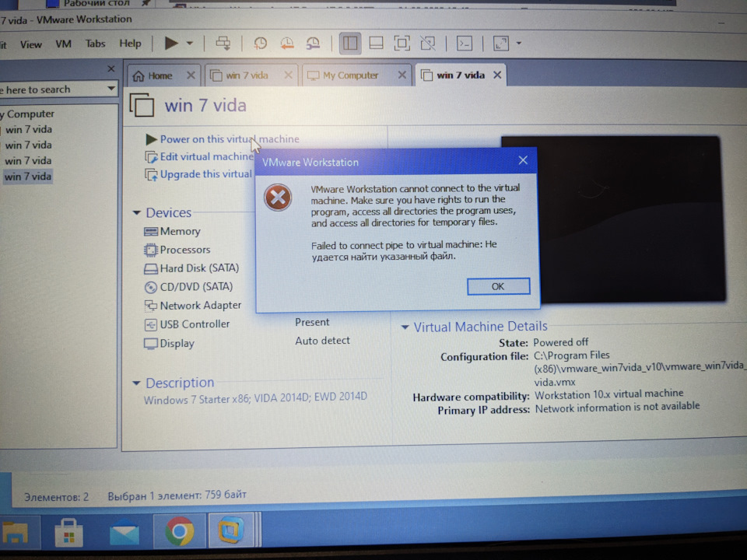Screen dimensions: 747x560
Task: Click the Power On play toolbar icon
Action: click(171, 44)
